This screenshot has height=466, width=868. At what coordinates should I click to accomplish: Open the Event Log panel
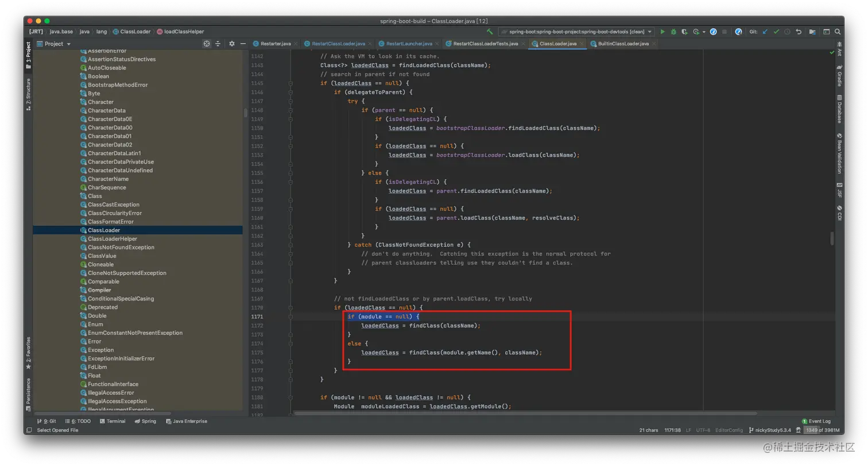click(816, 421)
